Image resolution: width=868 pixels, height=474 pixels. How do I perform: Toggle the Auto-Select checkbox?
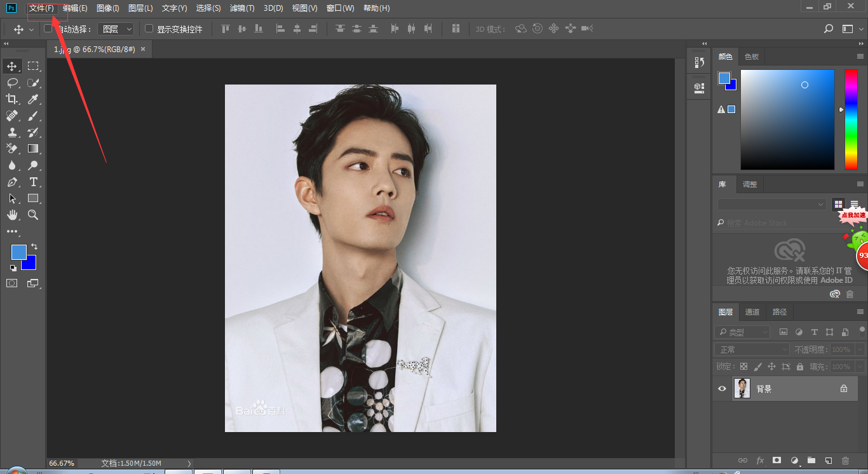click(x=48, y=29)
